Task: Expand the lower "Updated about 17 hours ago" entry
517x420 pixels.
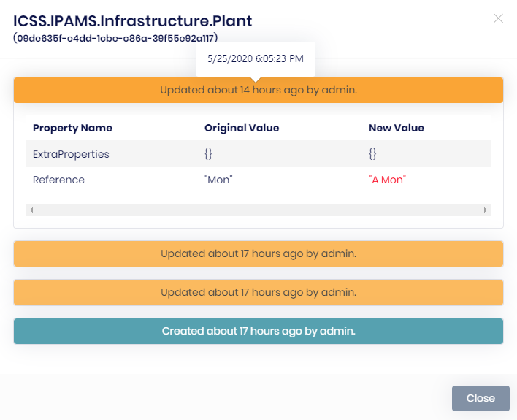Action: [258, 292]
